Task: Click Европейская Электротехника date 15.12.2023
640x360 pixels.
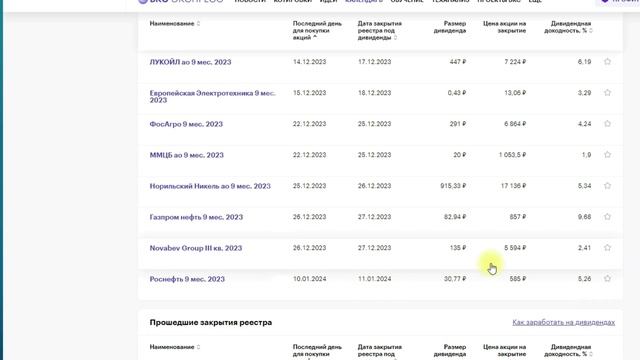Action: tap(309, 93)
